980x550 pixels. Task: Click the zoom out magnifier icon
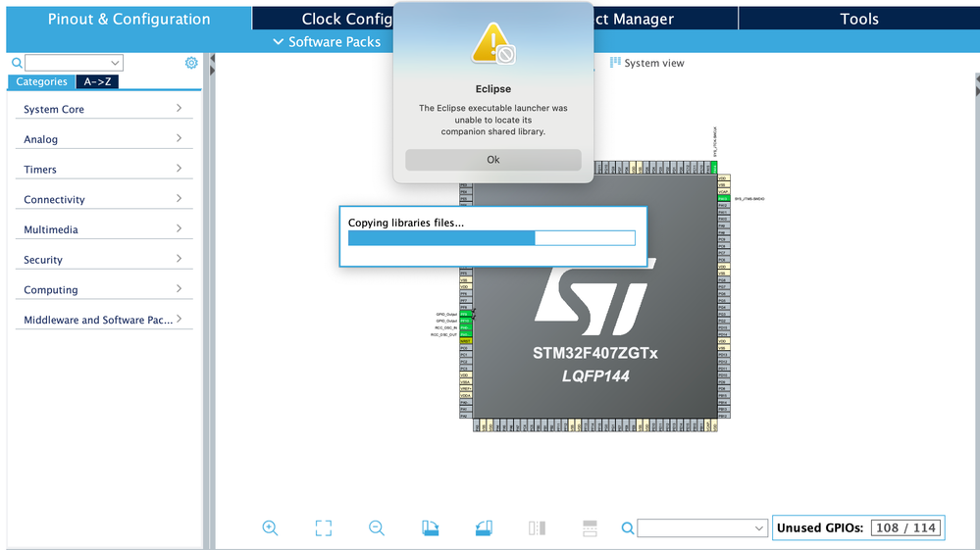(377, 528)
